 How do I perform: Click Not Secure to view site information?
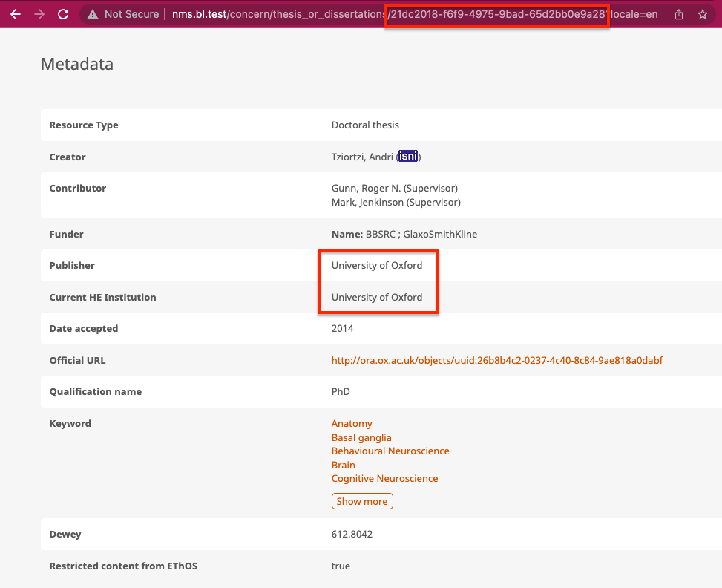[x=131, y=13]
